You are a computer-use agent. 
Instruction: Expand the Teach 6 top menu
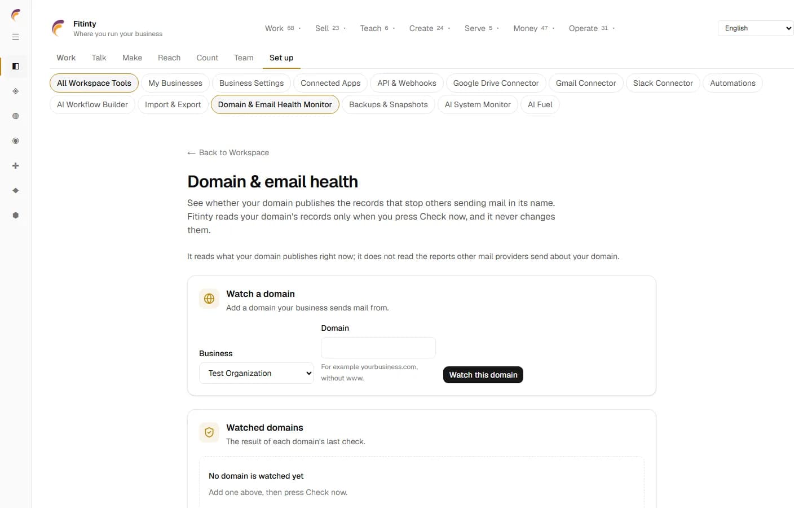click(378, 28)
